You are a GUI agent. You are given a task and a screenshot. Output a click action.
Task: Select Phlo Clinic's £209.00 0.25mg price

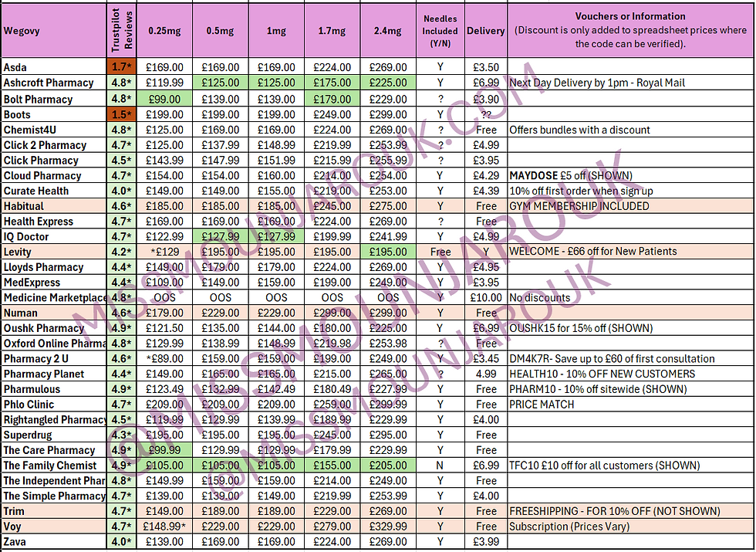[x=164, y=405]
